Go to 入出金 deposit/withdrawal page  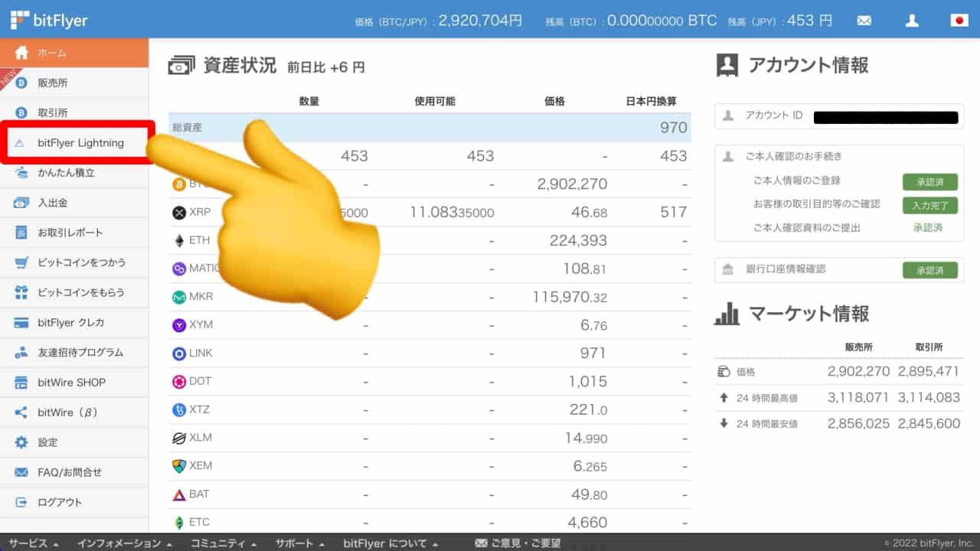coord(54,203)
